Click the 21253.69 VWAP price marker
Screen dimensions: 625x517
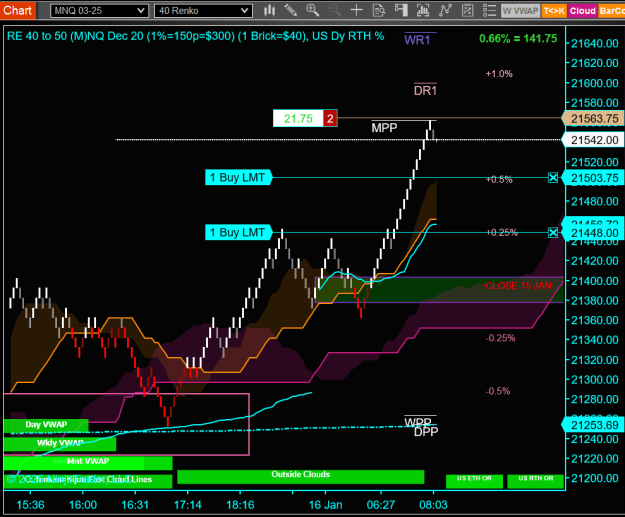click(593, 425)
